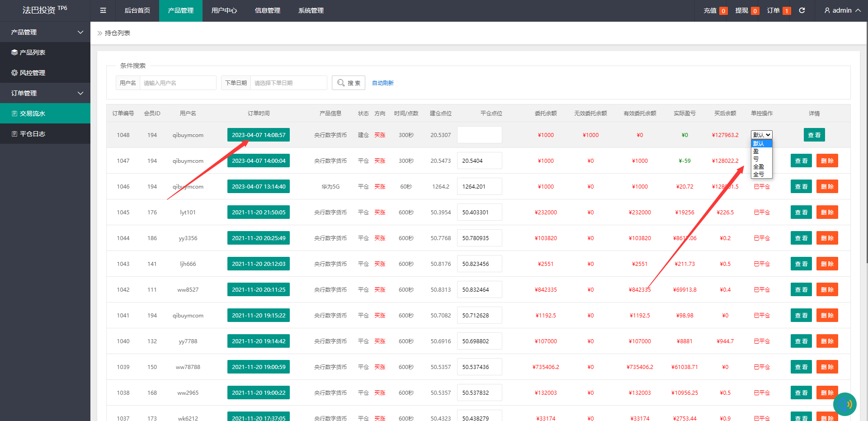Click the 订单 notification badge
Screen dimensions: 868x421
click(787, 11)
